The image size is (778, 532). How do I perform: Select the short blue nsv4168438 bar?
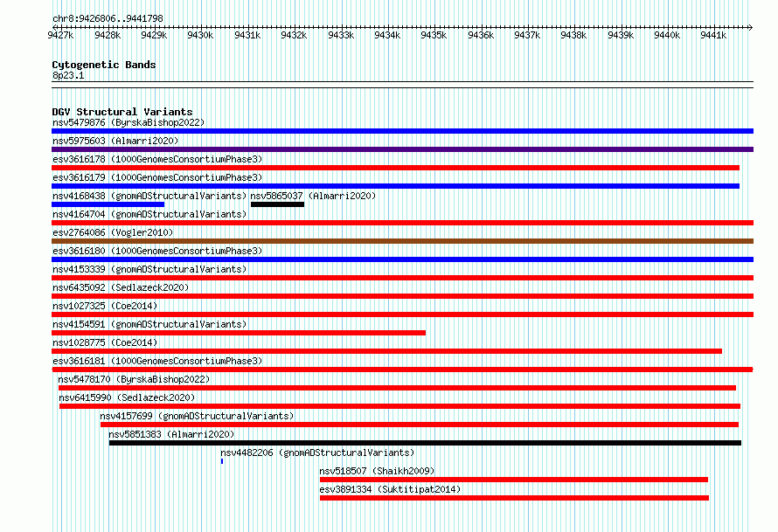pyautogui.click(x=108, y=204)
